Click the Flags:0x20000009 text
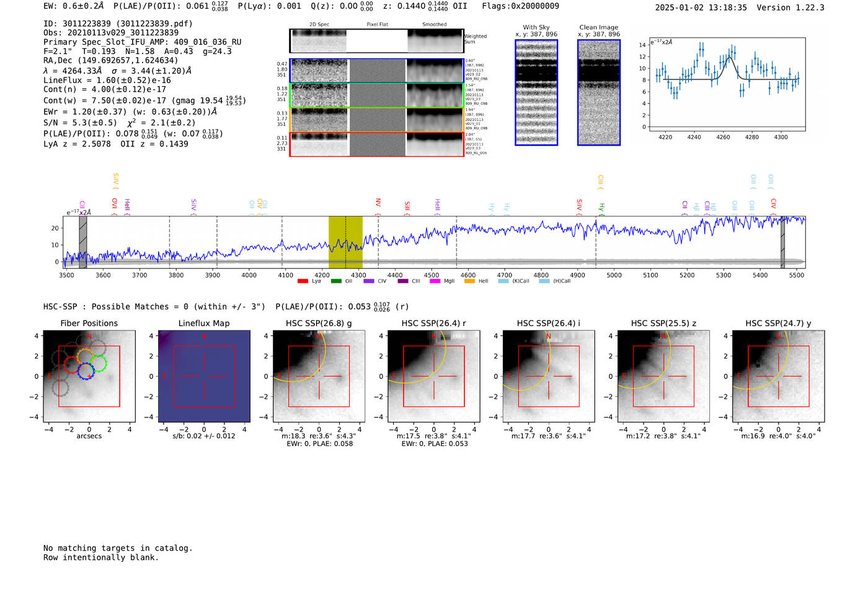The image size is (868, 591). (520, 6)
